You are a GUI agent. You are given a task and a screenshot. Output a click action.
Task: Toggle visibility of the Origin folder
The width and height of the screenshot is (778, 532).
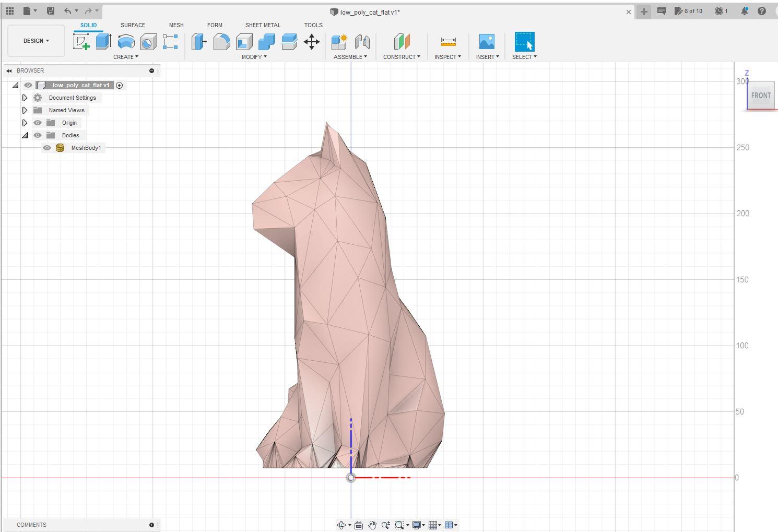pyautogui.click(x=38, y=123)
